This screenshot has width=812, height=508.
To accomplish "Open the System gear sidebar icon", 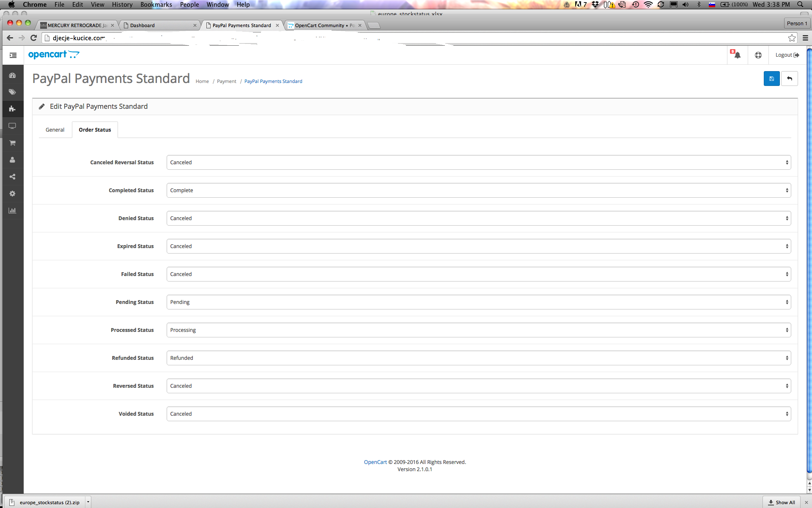I will click(12, 193).
